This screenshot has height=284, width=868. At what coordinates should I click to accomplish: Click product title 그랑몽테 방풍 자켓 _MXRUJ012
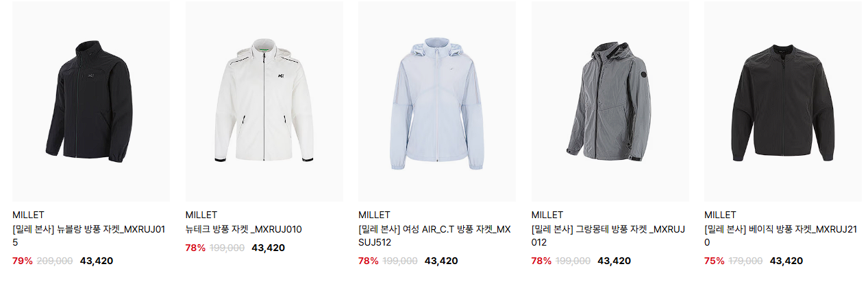click(x=608, y=236)
